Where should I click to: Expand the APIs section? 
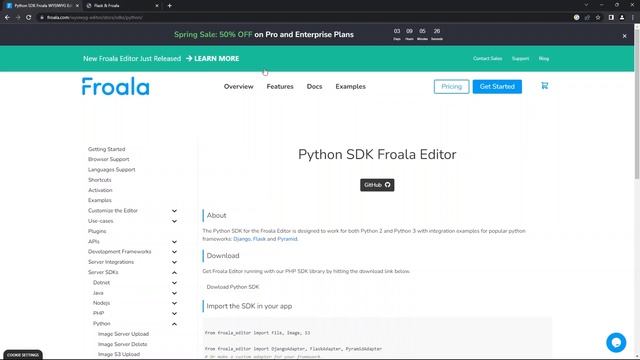click(174, 242)
